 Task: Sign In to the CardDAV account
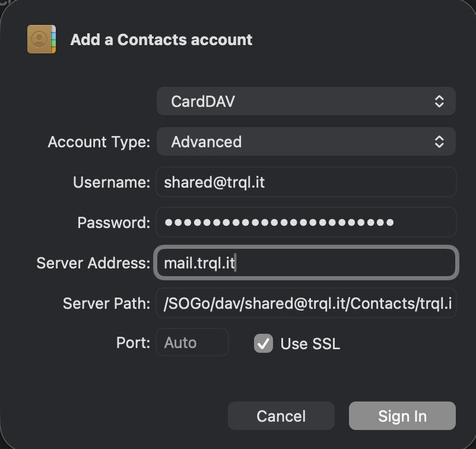click(x=402, y=416)
